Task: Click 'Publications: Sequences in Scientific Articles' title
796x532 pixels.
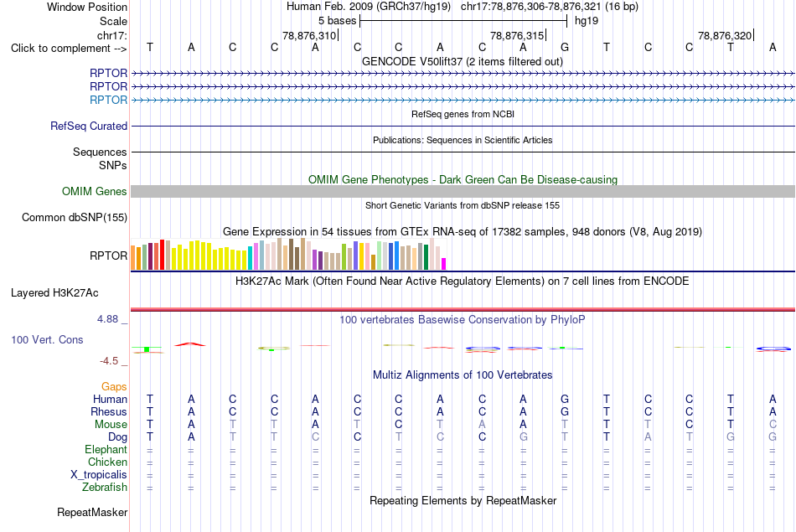Action: tap(463, 140)
